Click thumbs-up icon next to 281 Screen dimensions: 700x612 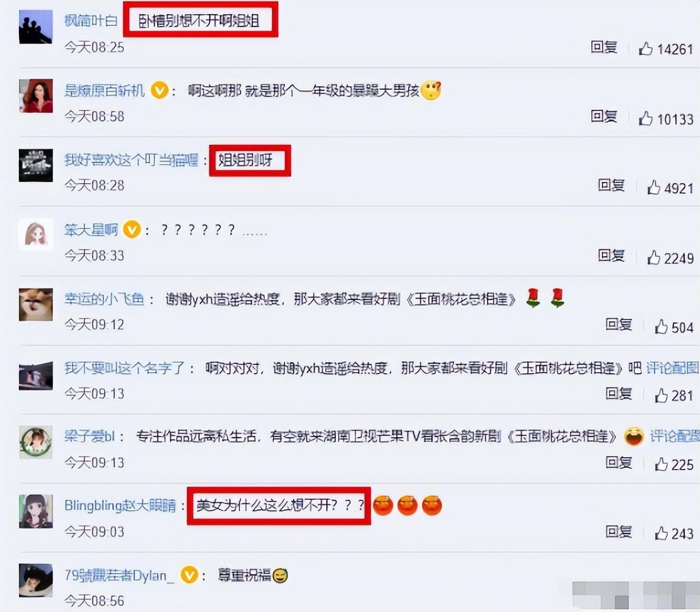click(x=661, y=395)
